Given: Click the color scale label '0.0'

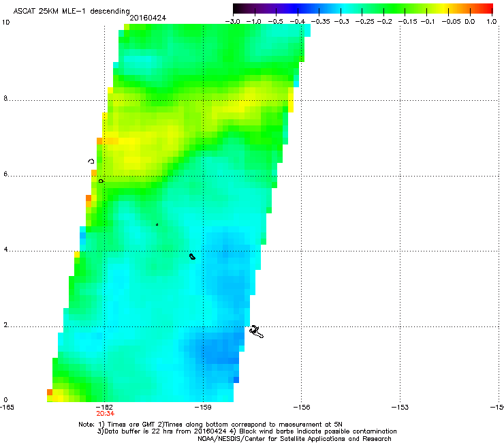Looking at the screenshot, I should (470, 22).
